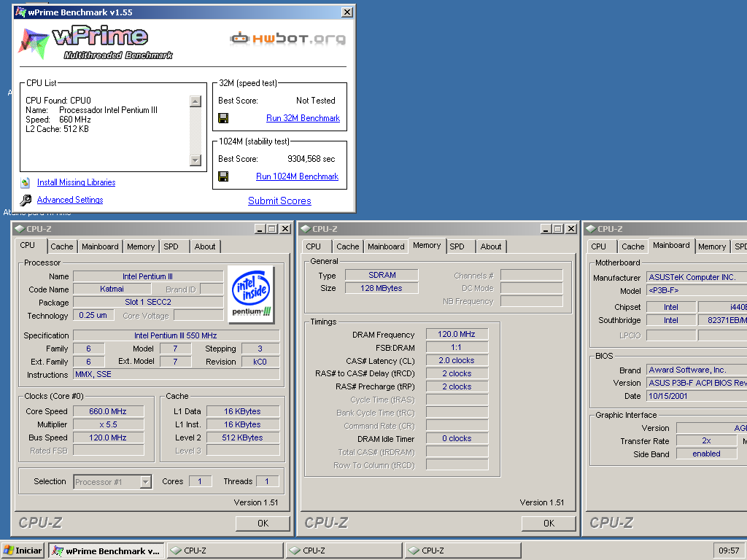Click the Advanced Settings wrench icon
This screenshot has height=560, width=747.
26,200
